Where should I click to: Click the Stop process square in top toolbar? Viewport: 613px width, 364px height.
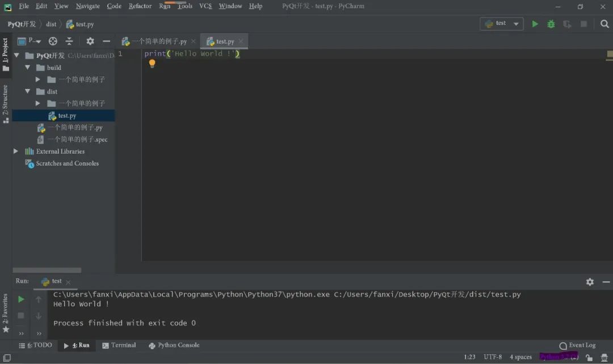tap(583, 24)
